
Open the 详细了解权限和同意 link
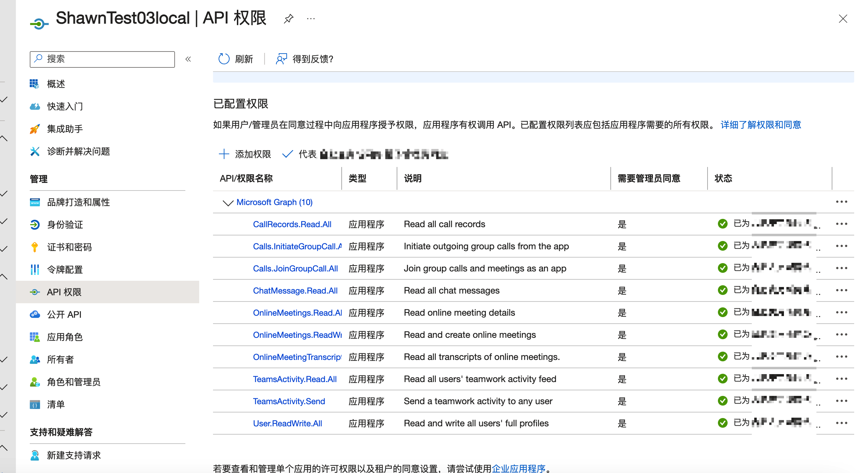(760, 125)
